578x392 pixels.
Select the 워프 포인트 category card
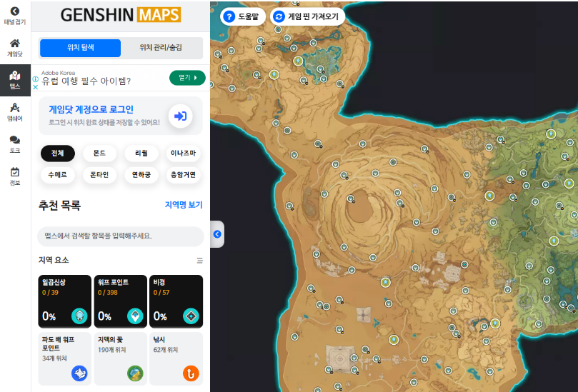121,301
